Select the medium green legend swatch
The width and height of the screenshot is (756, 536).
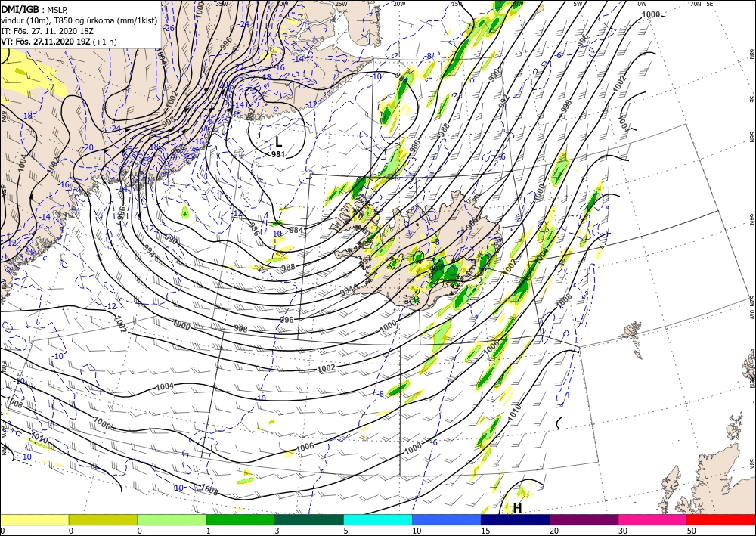[240, 519]
